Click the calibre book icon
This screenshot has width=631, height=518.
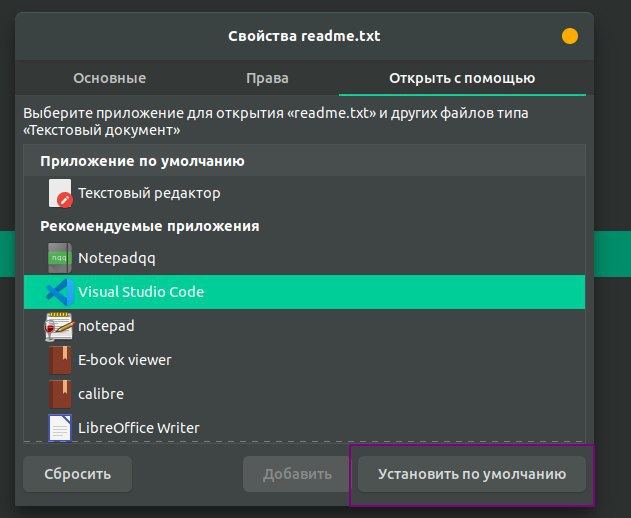coord(60,394)
